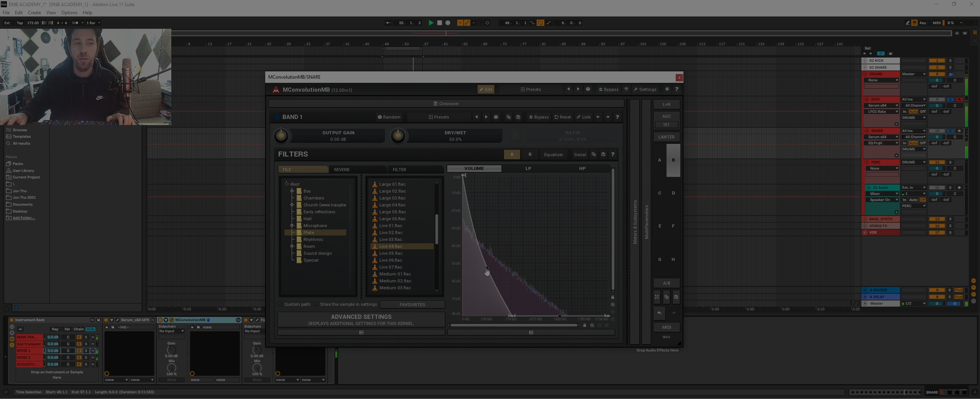Open the Create menu
This screenshot has height=399, width=980.
click(x=34, y=13)
